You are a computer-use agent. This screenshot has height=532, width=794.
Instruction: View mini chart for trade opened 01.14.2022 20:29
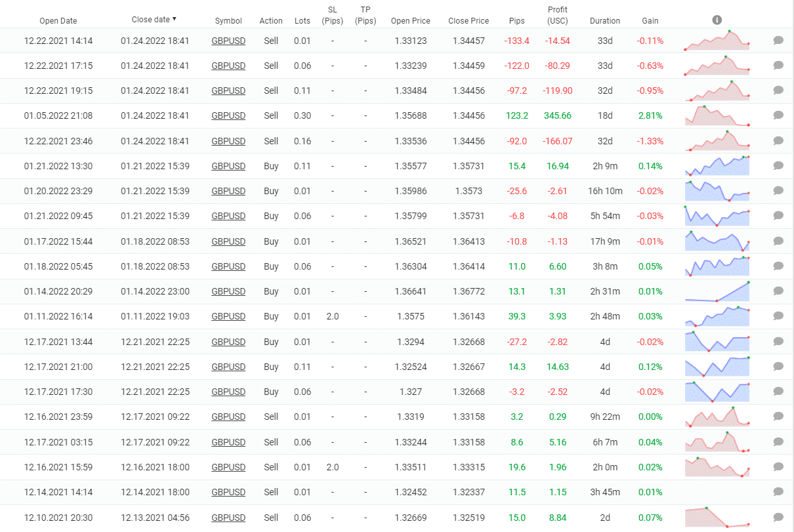click(717, 291)
